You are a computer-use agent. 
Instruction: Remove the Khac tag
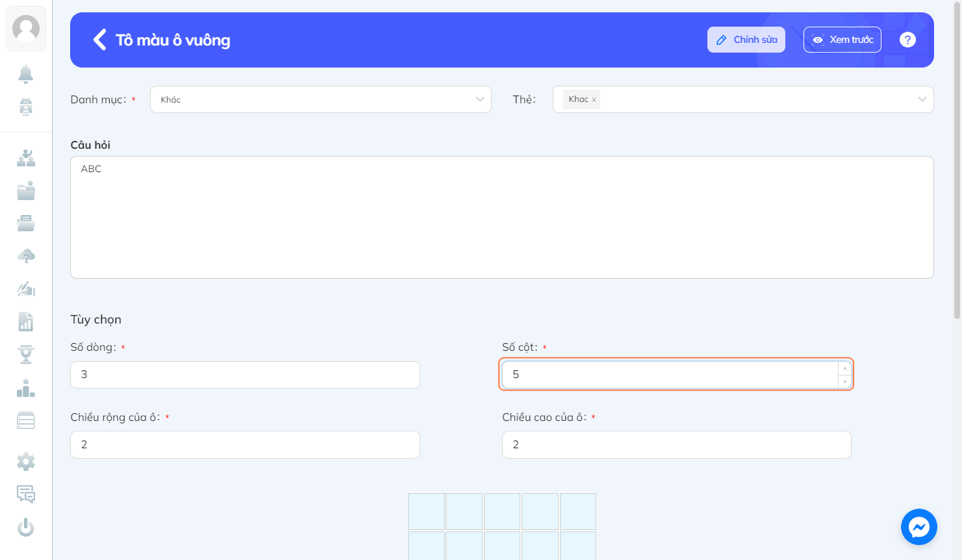(594, 99)
